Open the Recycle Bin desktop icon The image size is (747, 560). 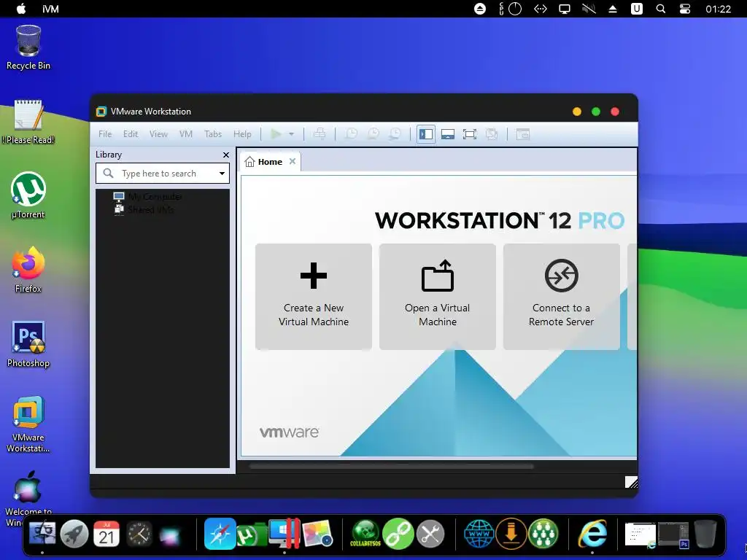pyautogui.click(x=28, y=47)
